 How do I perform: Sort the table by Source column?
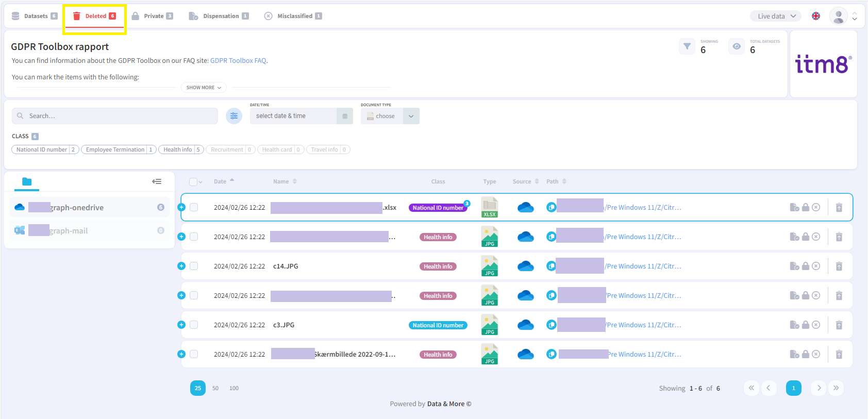pos(526,181)
